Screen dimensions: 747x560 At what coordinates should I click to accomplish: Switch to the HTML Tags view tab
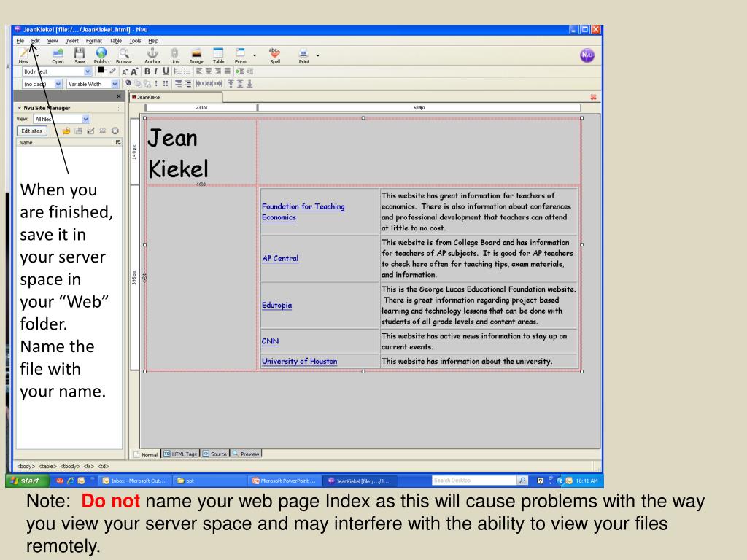pos(180,454)
